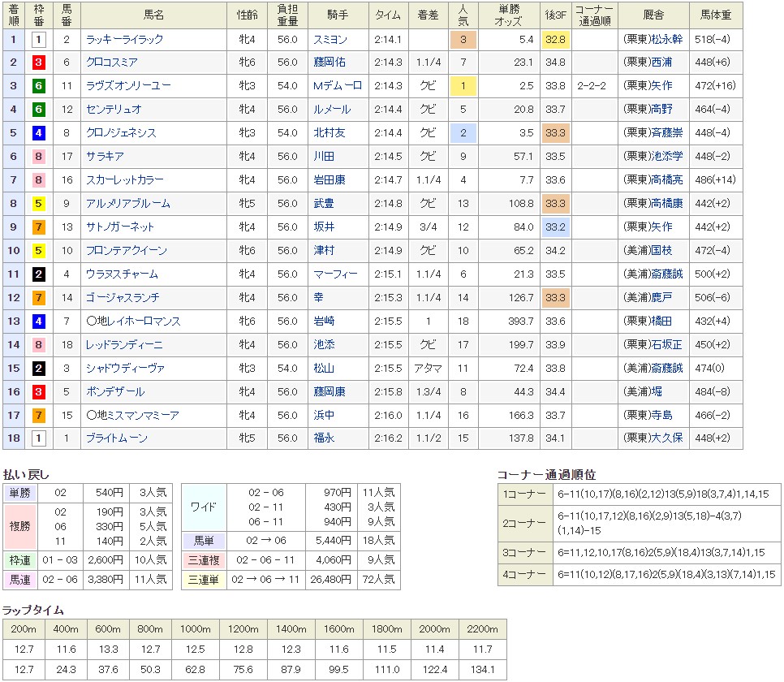Select highlighted fastest 後3F value 32.8
The height and width of the screenshot is (682, 784).
pos(555,40)
